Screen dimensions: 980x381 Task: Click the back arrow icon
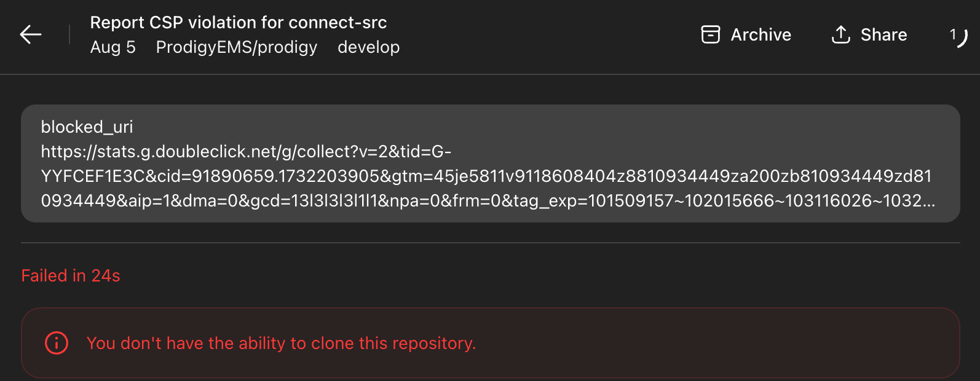(x=31, y=34)
